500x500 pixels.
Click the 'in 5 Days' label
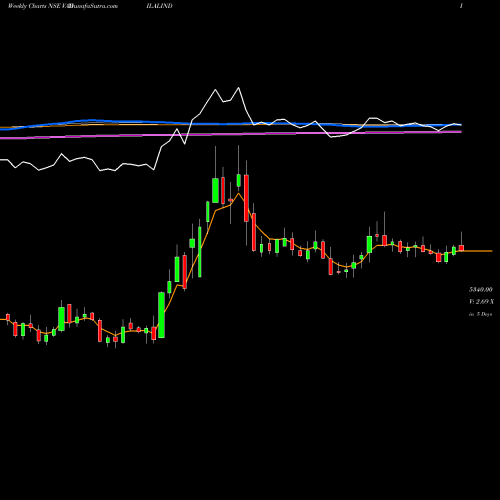click(480, 314)
